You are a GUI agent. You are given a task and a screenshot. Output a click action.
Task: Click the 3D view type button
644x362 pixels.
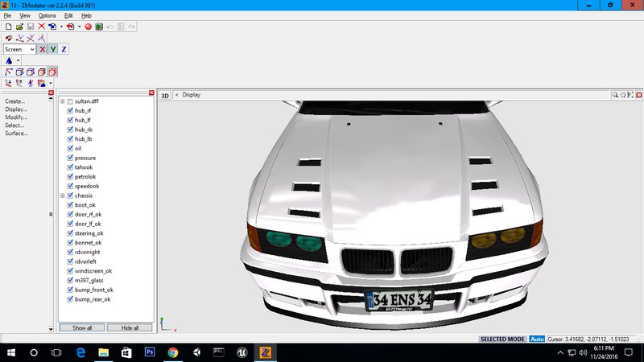(x=165, y=95)
